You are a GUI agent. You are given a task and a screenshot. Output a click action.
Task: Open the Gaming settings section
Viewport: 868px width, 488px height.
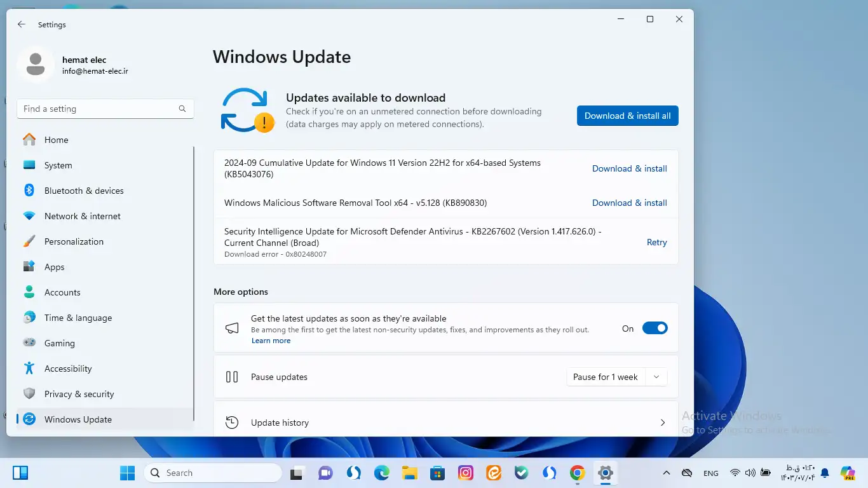(60, 343)
